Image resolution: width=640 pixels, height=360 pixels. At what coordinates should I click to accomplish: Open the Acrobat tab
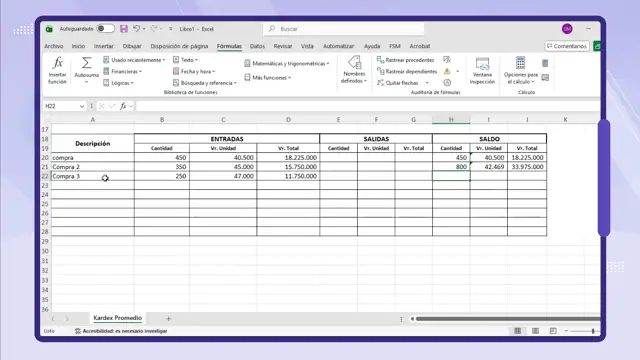tap(420, 46)
